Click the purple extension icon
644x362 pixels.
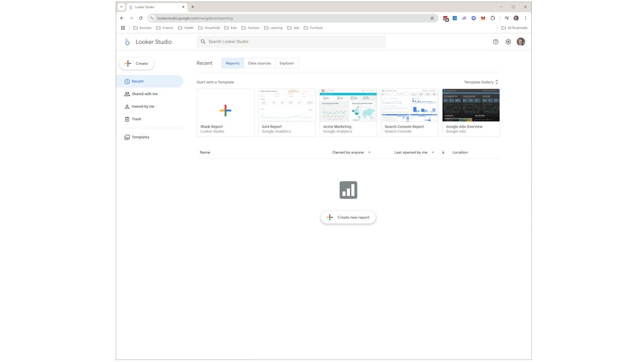pyautogui.click(x=464, y=18)
